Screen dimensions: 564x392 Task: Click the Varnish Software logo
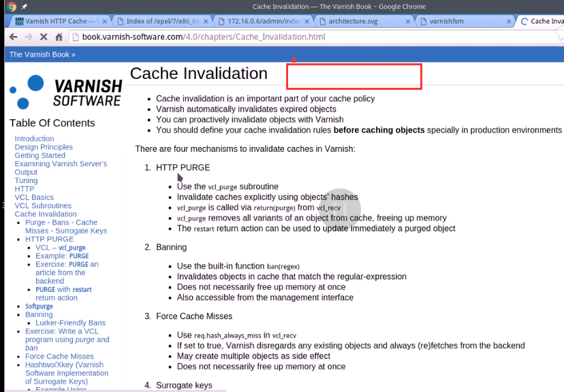[x=66, y=92]
